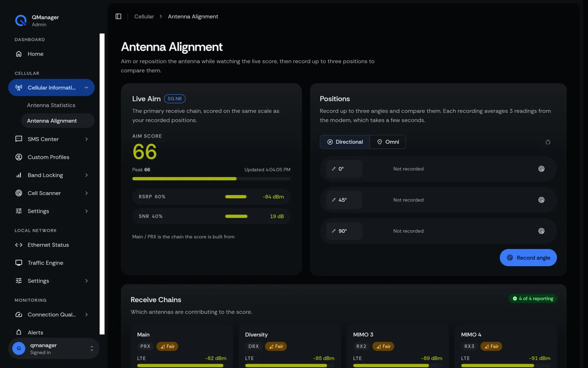Expand the SMS Center submenu chevron
This screenshot has width=588, height=368.
point(86,139)
